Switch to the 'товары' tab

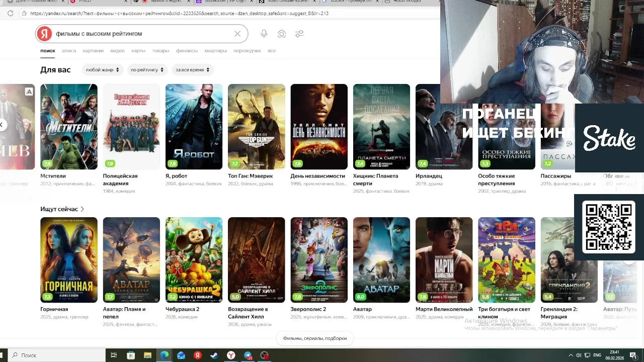click(x=160, y=51)
